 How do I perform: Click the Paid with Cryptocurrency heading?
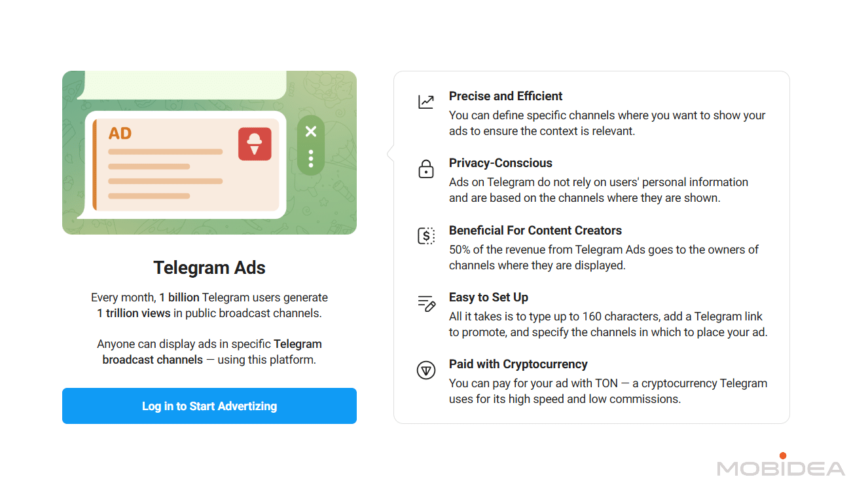tap(518, 364)
